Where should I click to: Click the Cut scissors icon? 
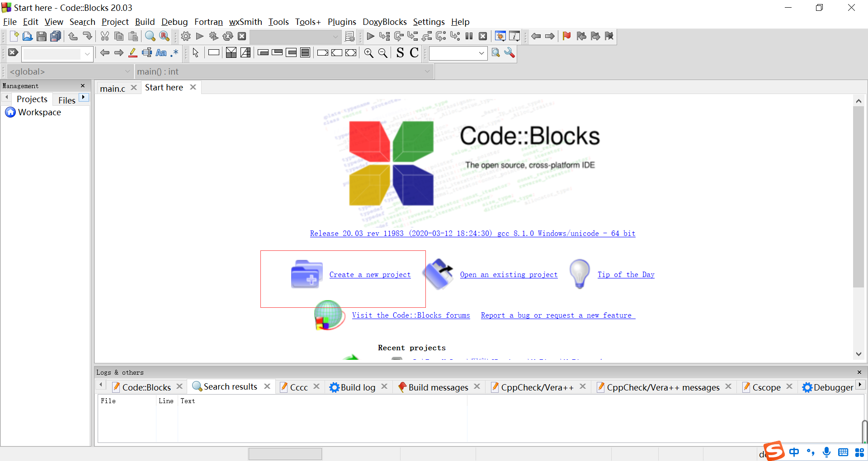pyautogui.click(x=105, y=36)
